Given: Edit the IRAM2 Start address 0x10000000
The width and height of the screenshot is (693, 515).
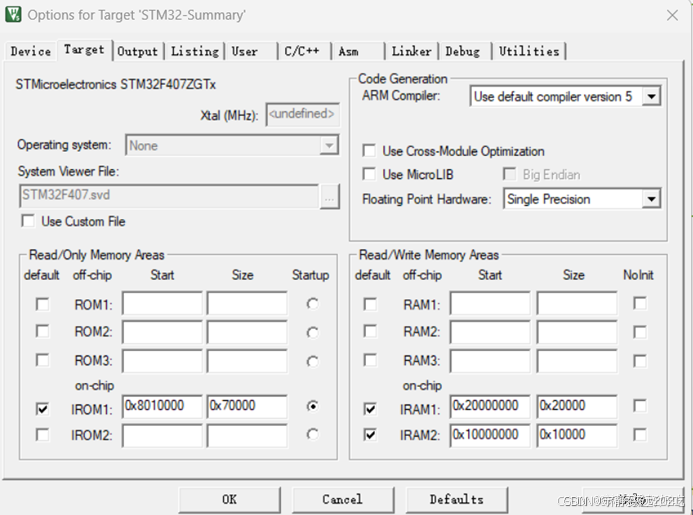Looking at the screenshot, I should (490, 435).
